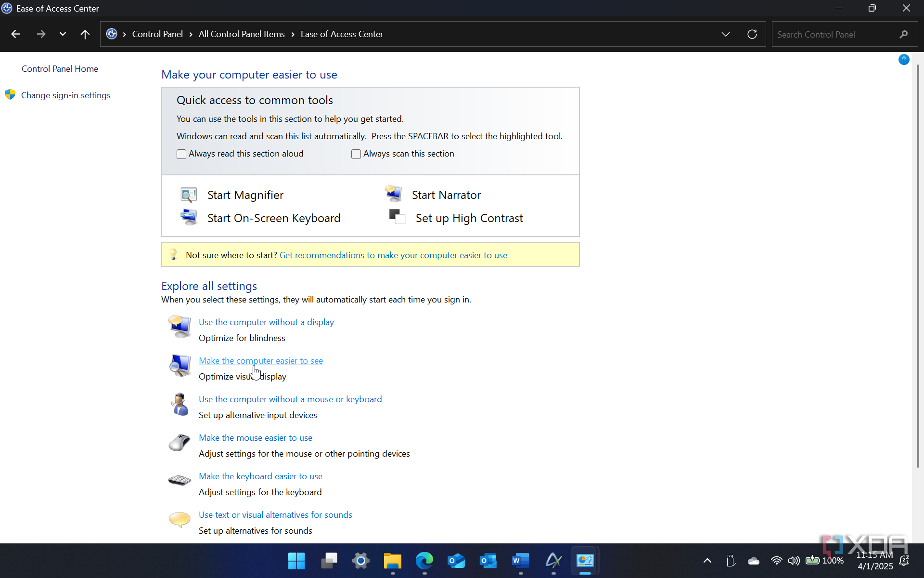Select Ease of Access Center breadcrumb
The height and width of the screenshot is (578, 924).
pyautogui.click(x=342, y=34)
